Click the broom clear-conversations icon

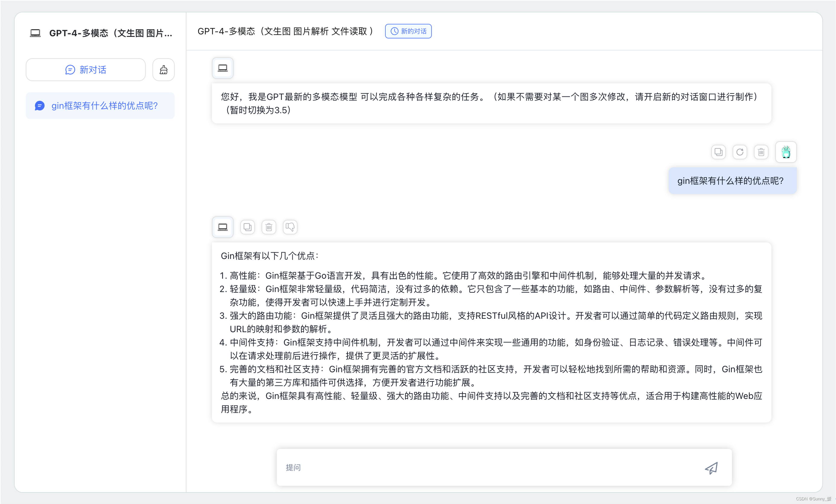pos(164,70)
